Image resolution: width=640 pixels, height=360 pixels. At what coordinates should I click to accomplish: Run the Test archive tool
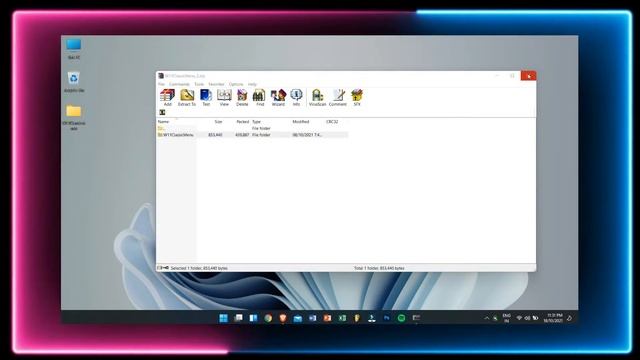[x=206, y=98]
